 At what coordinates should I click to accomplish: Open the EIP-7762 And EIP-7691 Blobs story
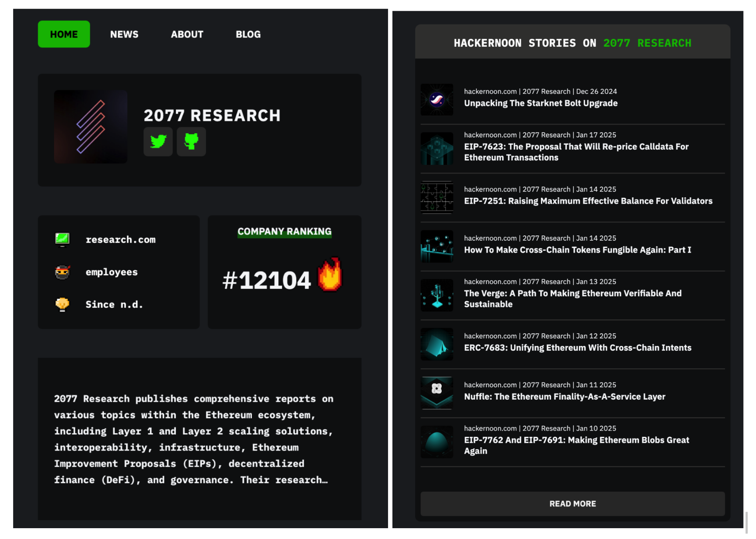click(x=577, y=445)
